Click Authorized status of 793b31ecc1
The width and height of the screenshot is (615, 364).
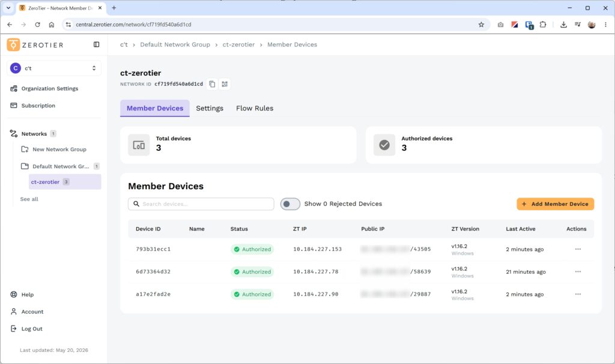click(252, 249)
